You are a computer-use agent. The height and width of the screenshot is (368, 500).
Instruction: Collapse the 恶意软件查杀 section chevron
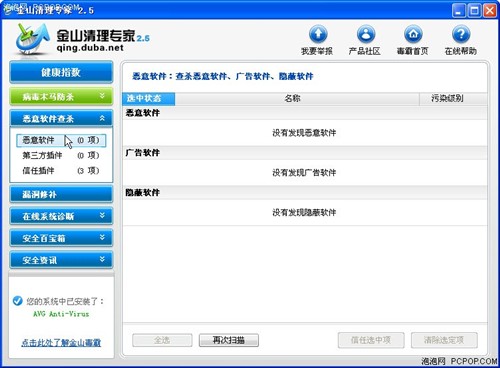[x=102, y=118]
